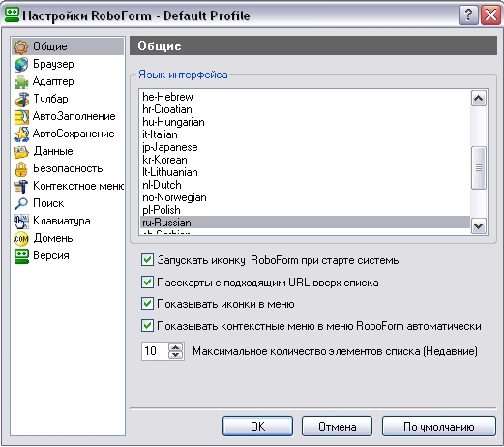Open the Клавиатура section label
This screenshot has width=504, height=447.
pos(62,221)
